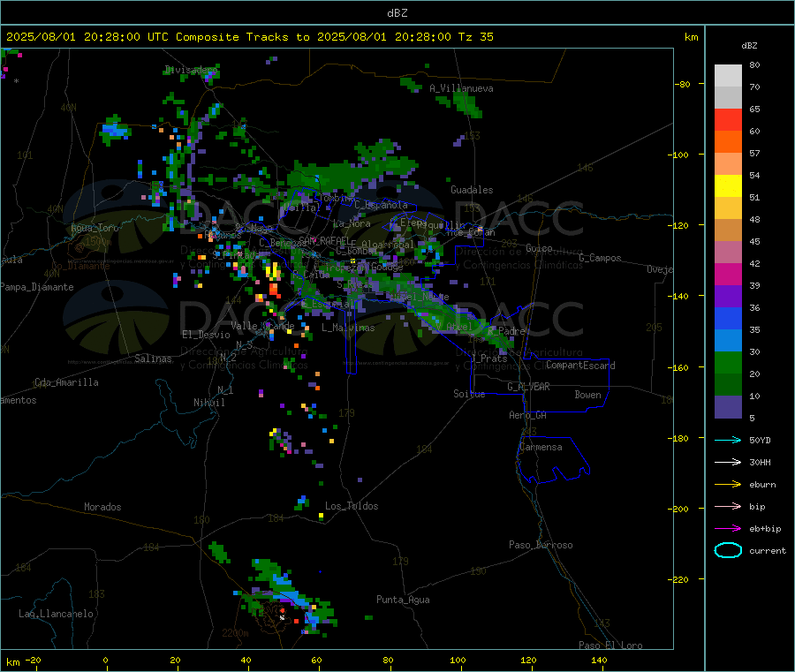Pick the light gray 70-80 dBZ swatch
795x672 pixels.
[x=728, y=76]
